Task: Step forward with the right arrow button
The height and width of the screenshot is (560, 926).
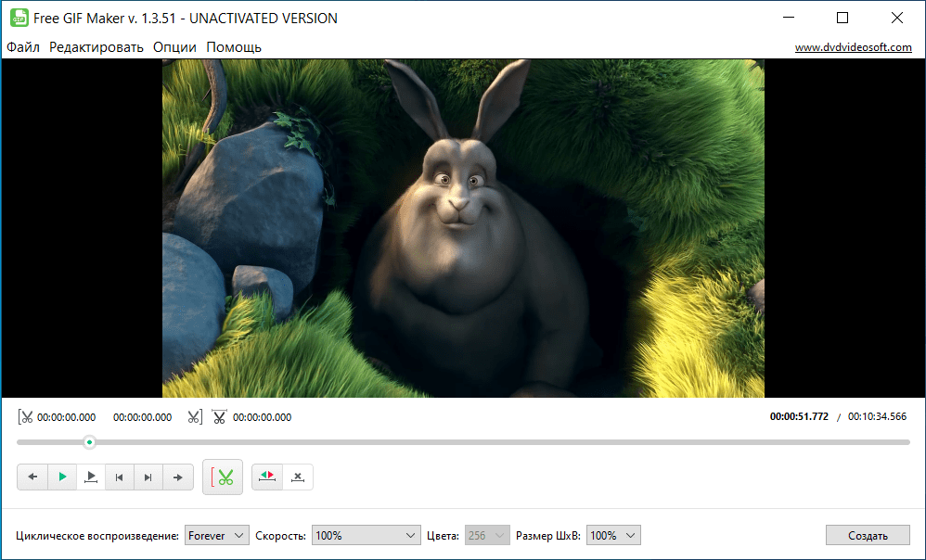Action: (178, 477)
